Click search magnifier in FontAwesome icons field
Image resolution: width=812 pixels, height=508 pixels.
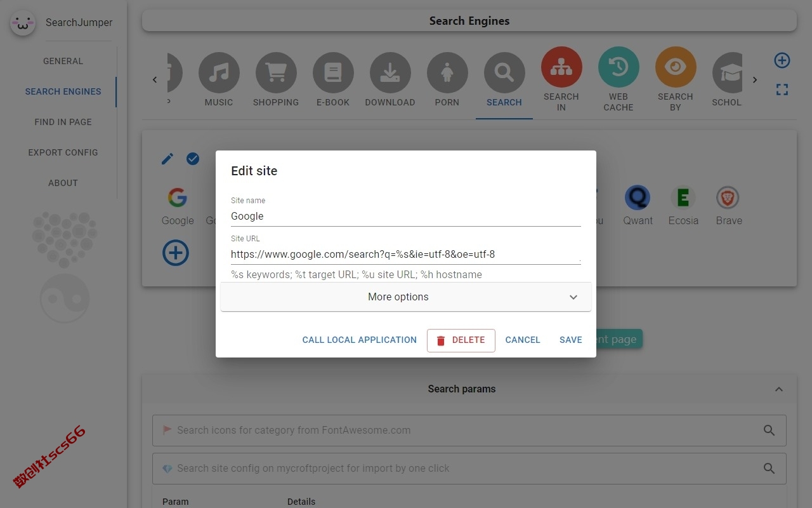[769, 431]
